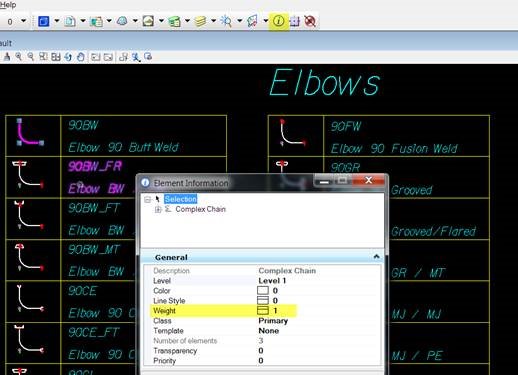Open the References document icon
Screen dimensions: 518x375
[70, 21]
